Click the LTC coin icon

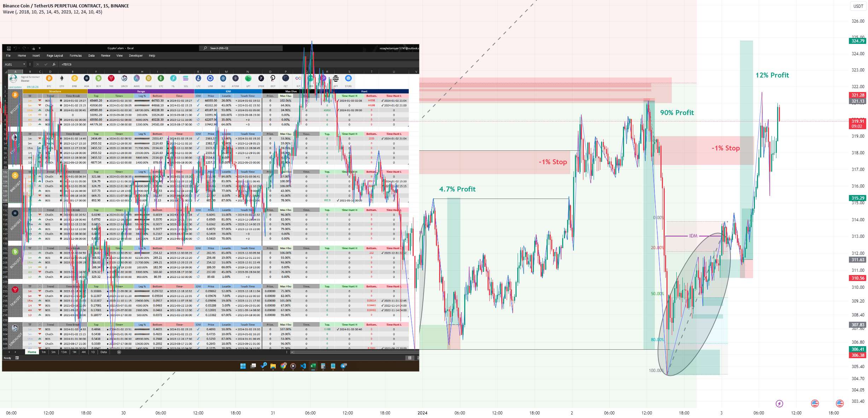[x=198, y=78]
